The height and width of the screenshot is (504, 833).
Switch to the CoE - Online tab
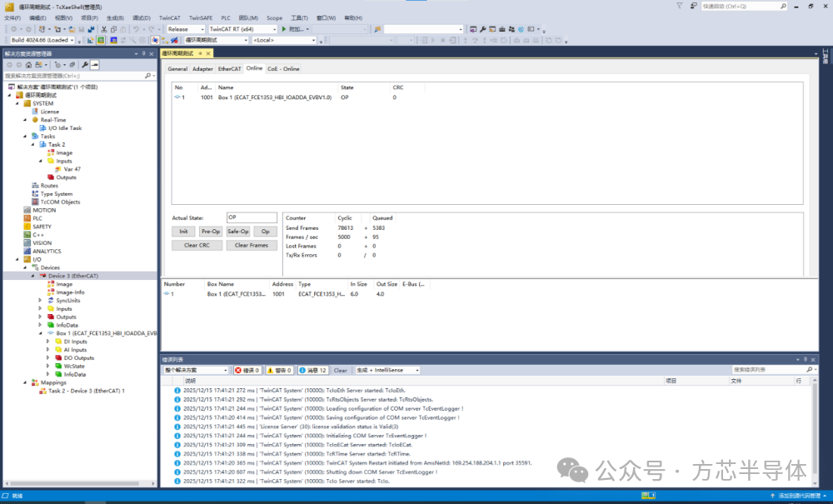coord(283,69)
